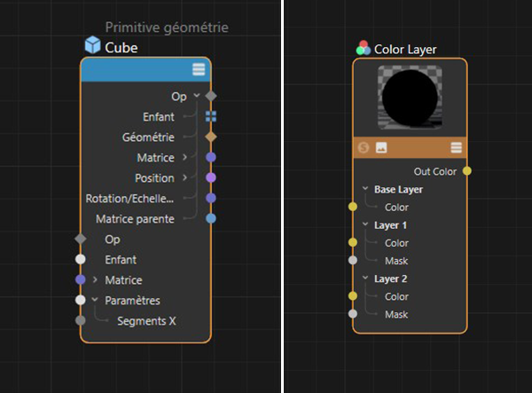Click the Géométrie output diamond port
Screen dimensions: 532x393
coord(210,138)
